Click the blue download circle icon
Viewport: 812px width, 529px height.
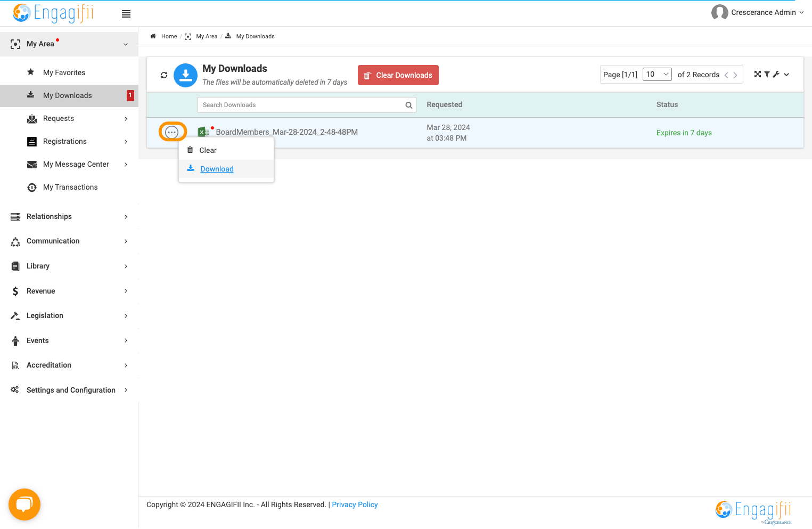185,75
